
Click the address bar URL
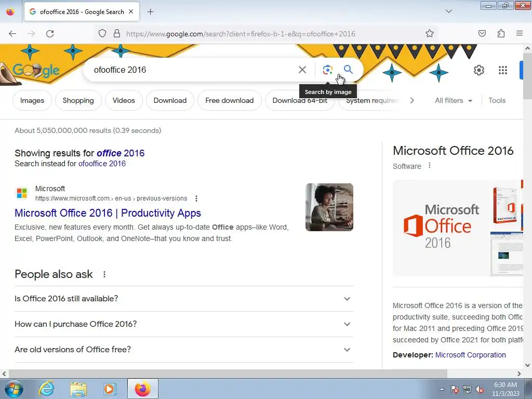(x=241, y=34)
